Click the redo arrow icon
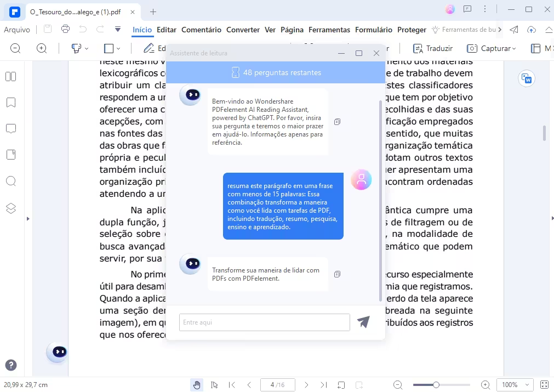554x392 pixels. (x=100, y=29)
